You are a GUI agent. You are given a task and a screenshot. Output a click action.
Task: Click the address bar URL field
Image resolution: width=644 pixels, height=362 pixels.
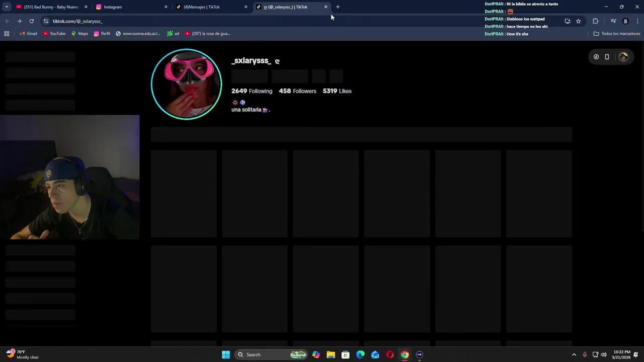[302, 21]
